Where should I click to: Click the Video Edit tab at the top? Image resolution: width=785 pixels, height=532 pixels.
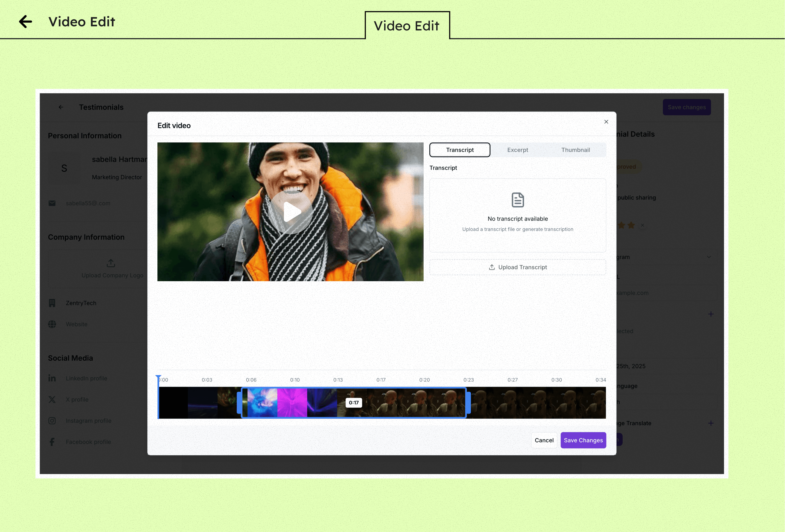tap(407, 26)
